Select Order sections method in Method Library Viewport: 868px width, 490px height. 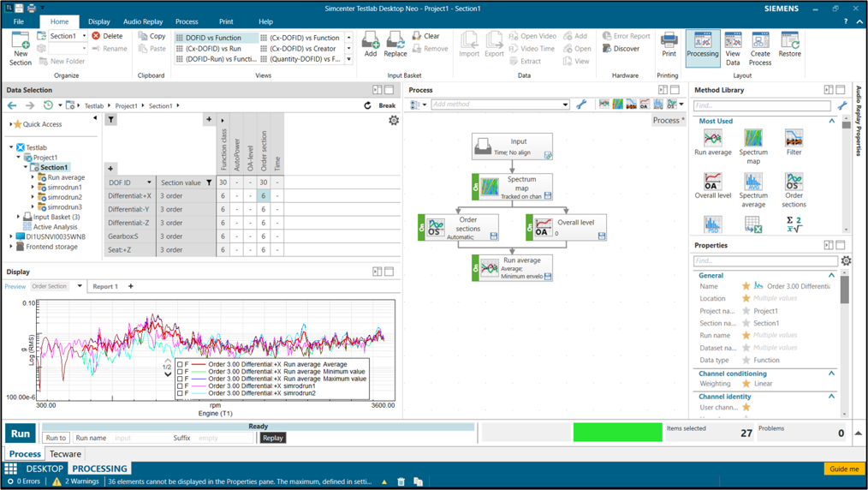click(794, 182)
